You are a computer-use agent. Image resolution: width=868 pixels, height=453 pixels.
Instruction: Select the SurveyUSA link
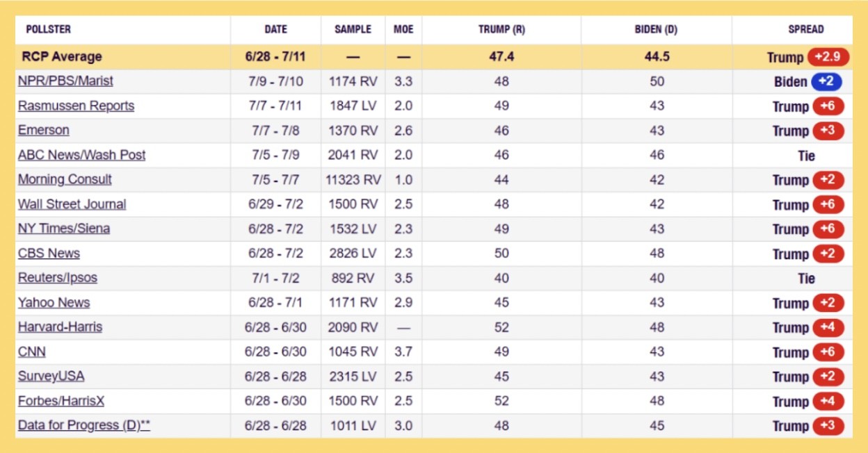pyautogui.click(x=51, y=377)
